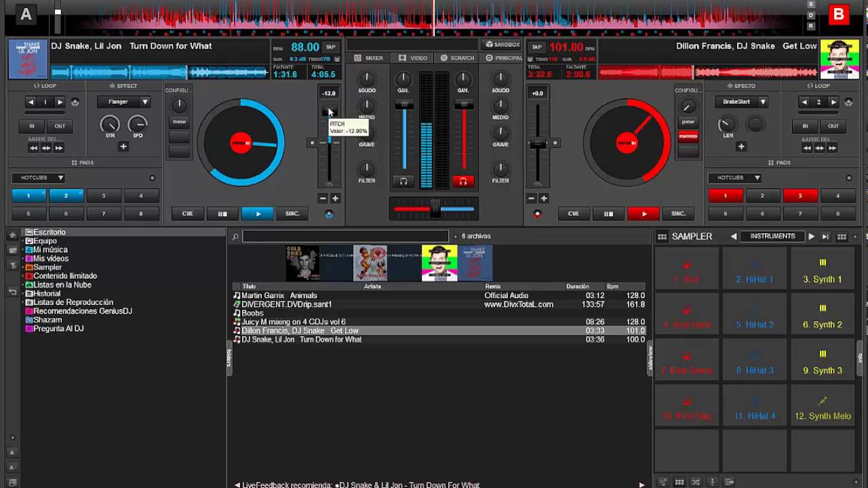Toggle the 'maximize' button on deck B

[x=688, y=136]
